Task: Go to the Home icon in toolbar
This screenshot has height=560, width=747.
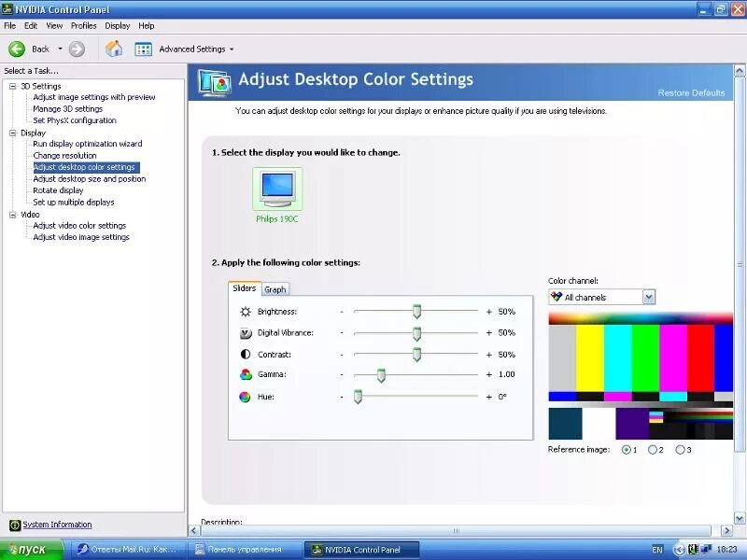Action: pos(114,49)
